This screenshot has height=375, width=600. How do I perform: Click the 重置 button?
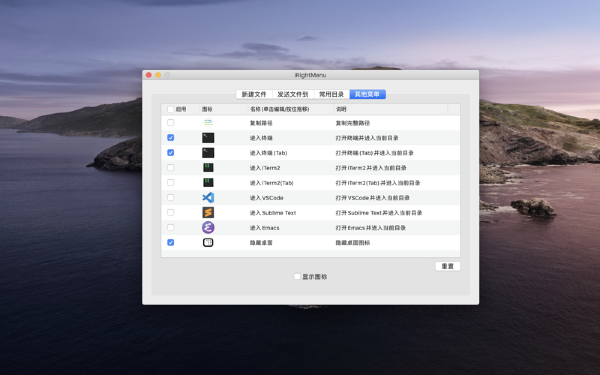click(x=448, y=266)
